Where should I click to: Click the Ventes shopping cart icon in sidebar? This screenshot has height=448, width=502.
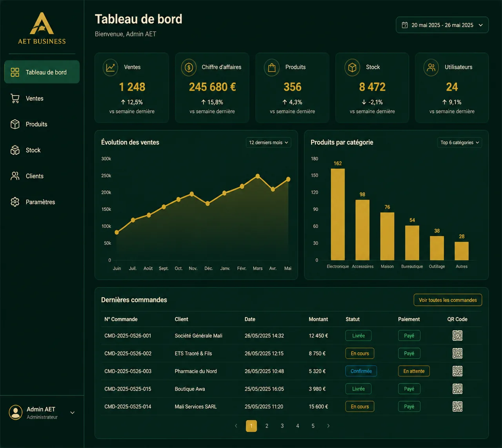tap(15, 98)
